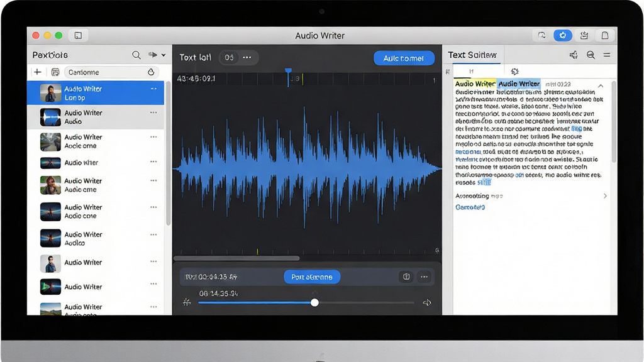Click the document icon in the title bar
The width and height of the screenshot is (644, 362).
click(x=605, y=35)
